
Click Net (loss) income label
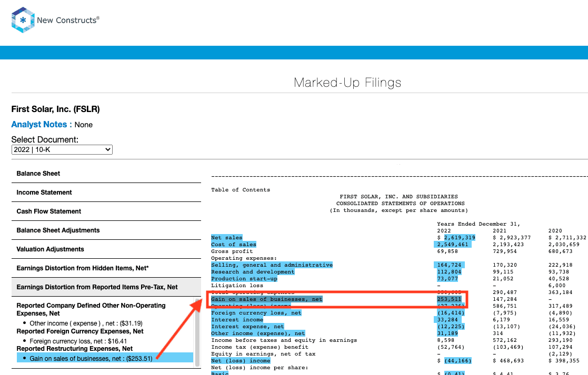pyautogui.click(x=241, y=361)
